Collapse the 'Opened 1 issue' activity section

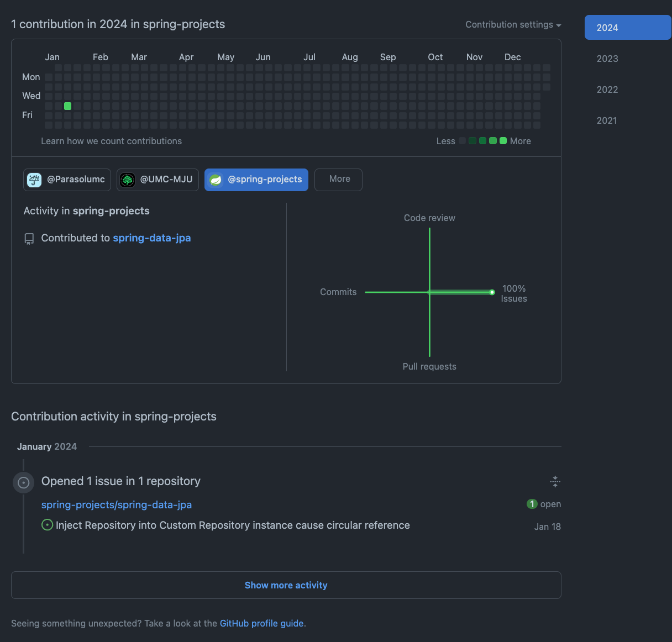point(555,482)
